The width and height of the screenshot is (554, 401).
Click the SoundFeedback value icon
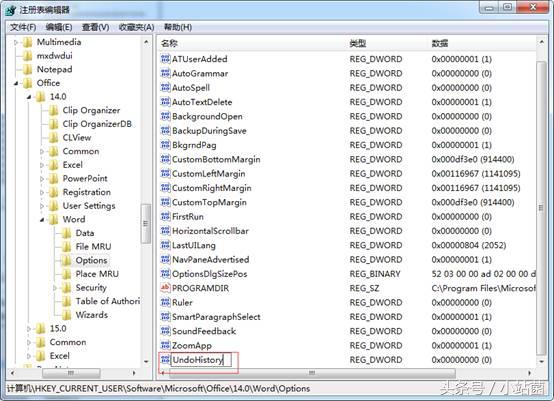[x=165, y=331]
